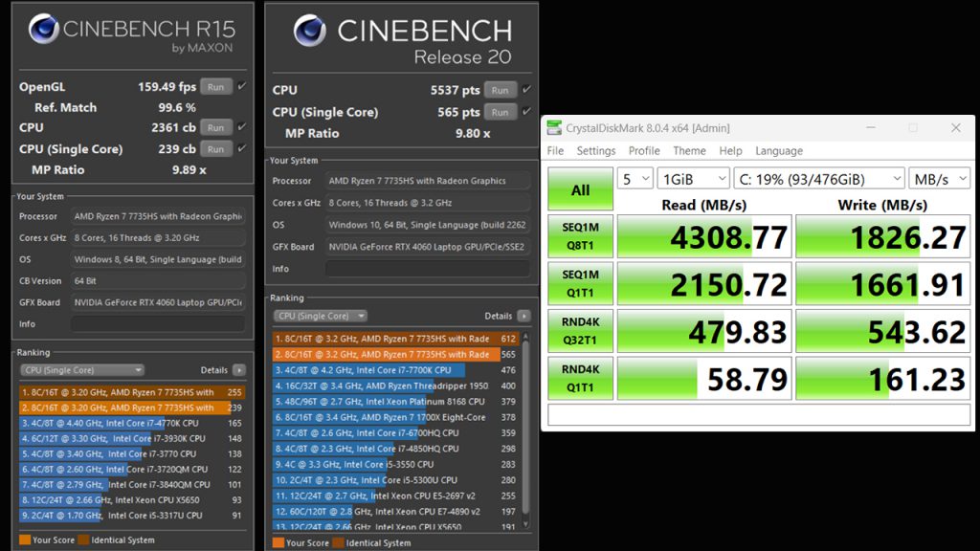Select the Xeon E5-2697 v2 row in R20 ranking

coord(395,496)
